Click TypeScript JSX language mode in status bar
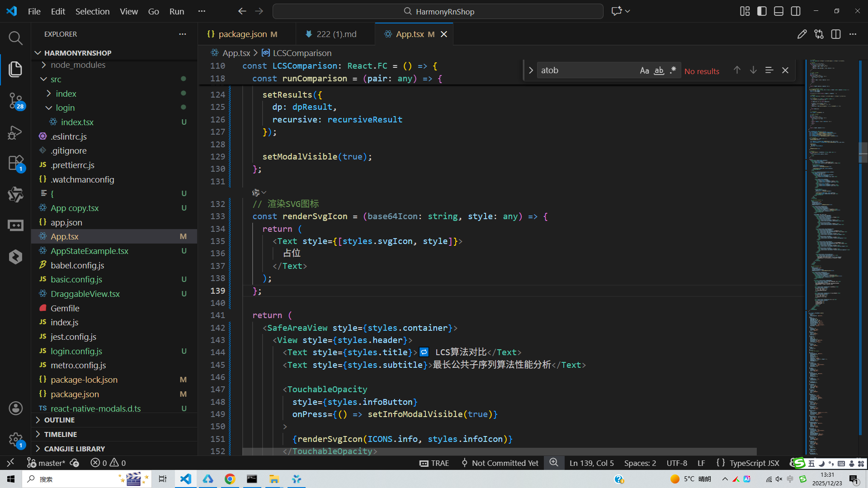868x488 pixels. tap(754, 463)
